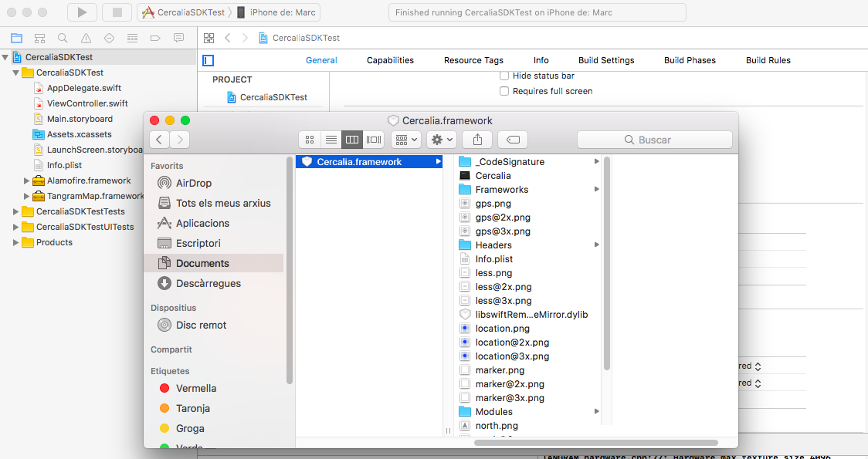Screen dimensions: 868x459
Task: Switch to the Resource Tags tab
Action: click(x=474, y=60)
